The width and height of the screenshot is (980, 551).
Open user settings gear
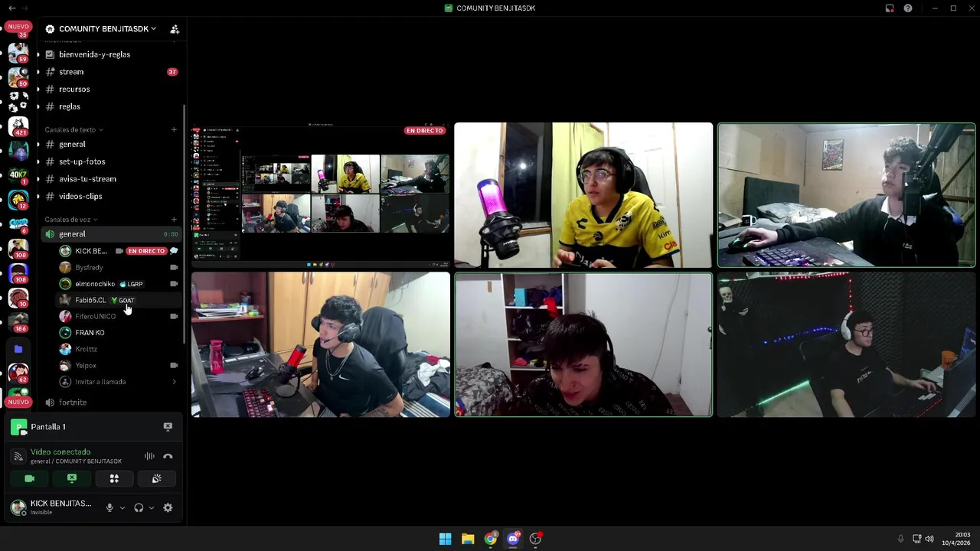(168, 508)
